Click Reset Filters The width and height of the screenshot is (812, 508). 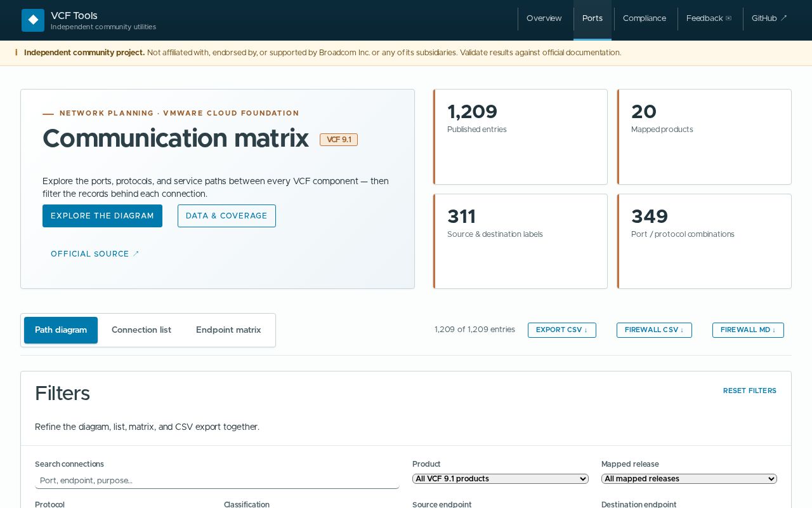click(x=750, y=391)
